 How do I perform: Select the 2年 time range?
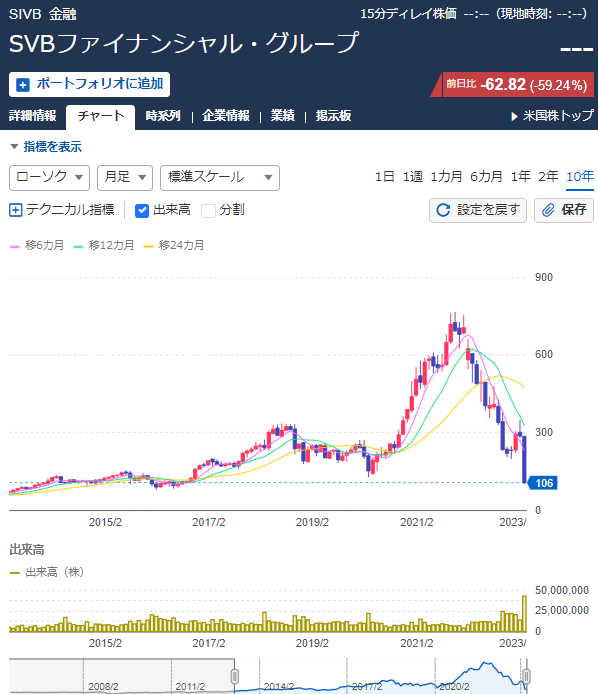pos(548,177)
